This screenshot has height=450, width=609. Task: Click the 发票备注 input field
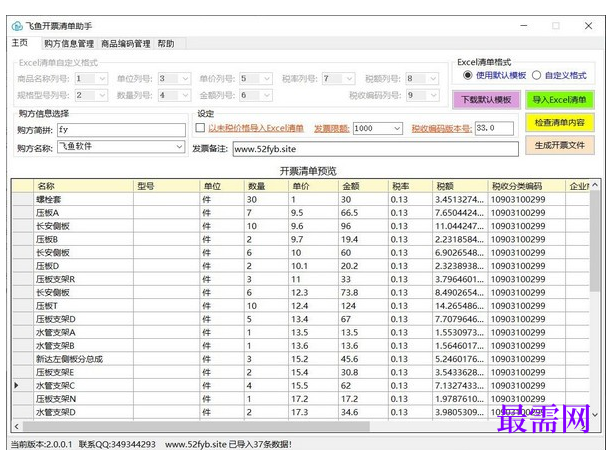[x=376, y=149]
